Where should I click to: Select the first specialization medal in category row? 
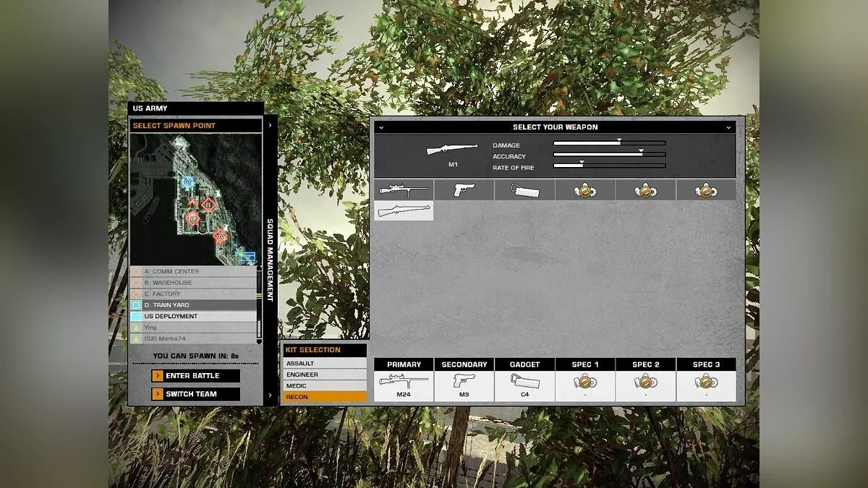point(585,190)
